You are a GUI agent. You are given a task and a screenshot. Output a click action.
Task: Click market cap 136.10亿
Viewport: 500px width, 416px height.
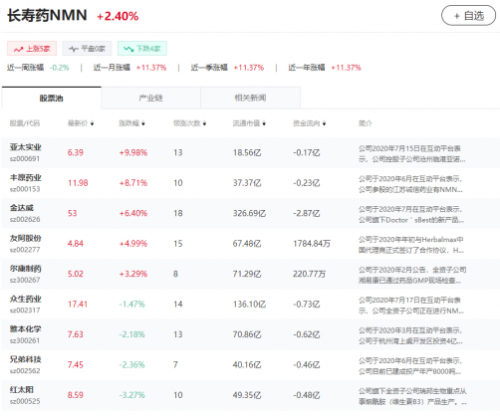(249, 304)
